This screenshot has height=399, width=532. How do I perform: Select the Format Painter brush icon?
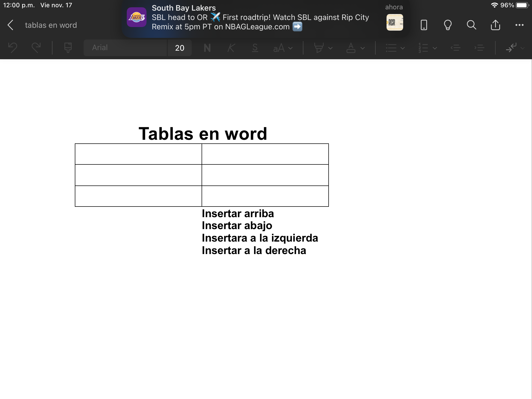pos(68,48)
